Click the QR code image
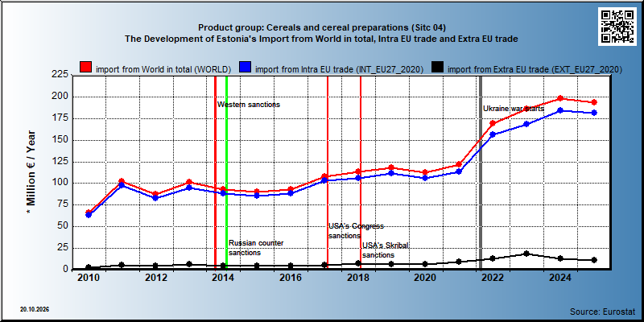 617,27
